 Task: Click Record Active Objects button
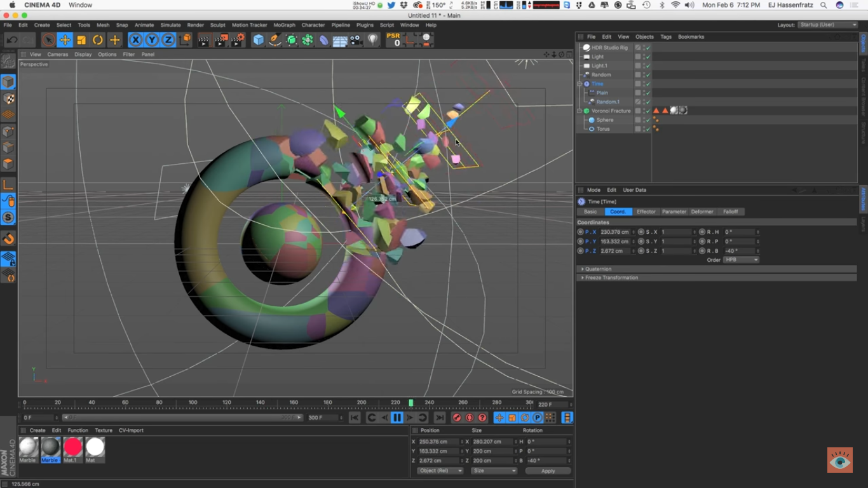[x=456, y=417]
